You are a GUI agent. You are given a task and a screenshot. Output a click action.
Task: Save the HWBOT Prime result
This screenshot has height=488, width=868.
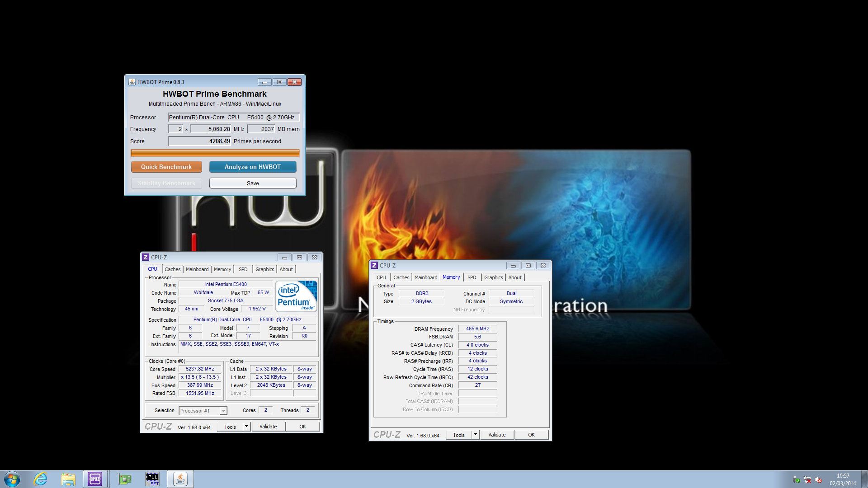tap(253, 183)
